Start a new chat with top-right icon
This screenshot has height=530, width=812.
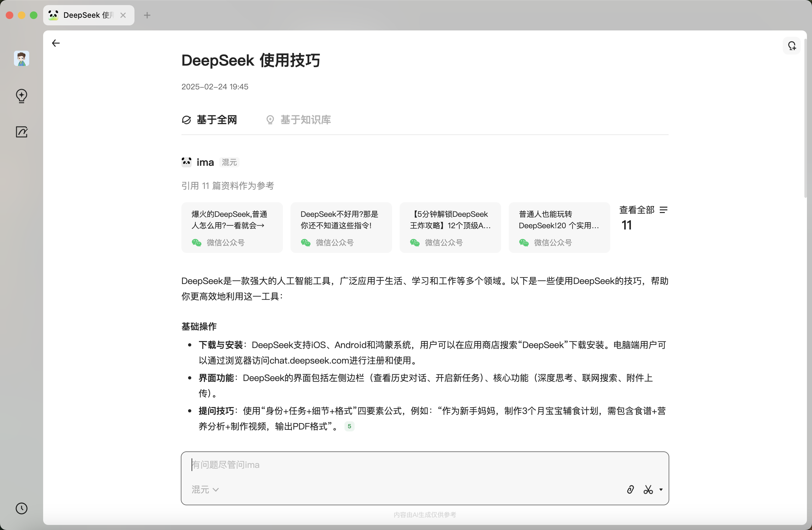point(791,45)
